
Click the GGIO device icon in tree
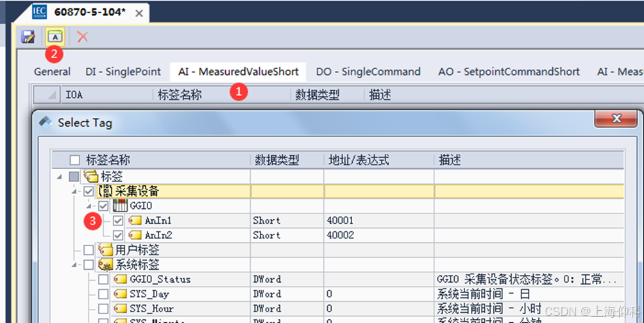tap(120, 205)
